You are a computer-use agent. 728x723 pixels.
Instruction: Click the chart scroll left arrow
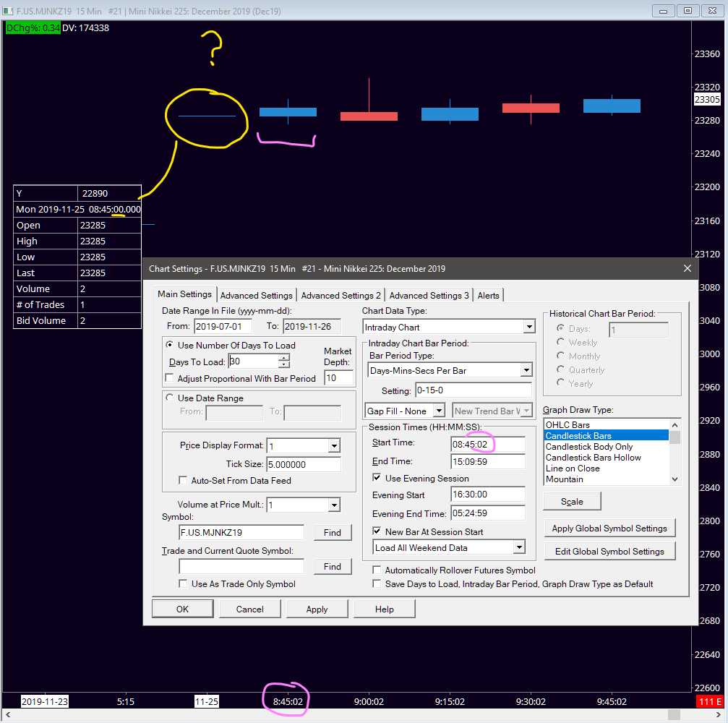point(8,714)
